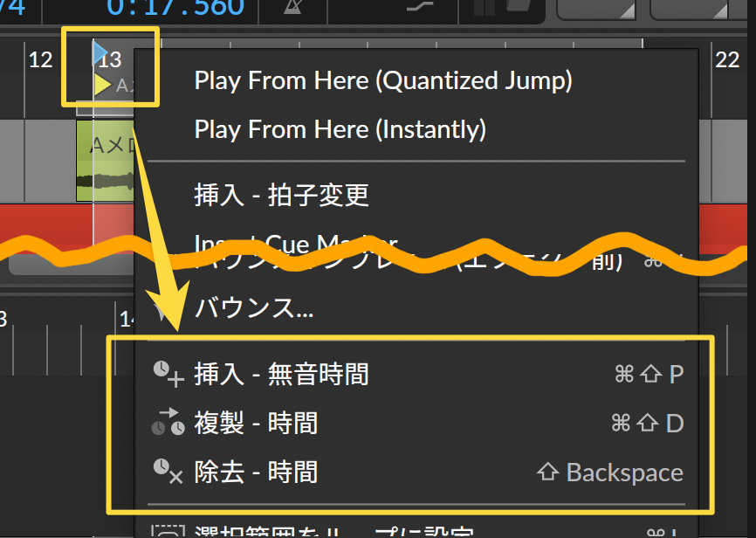Click the remove time clock-x icon
Screen dimensions: 756x538
coord(168,472)
